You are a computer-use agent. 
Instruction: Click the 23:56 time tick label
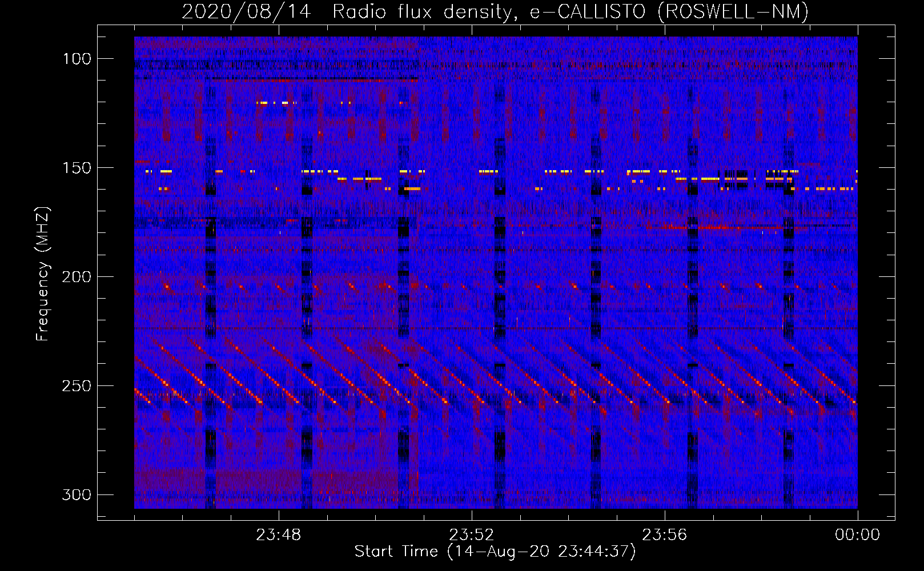pyautogui.click(x=664, y=535)
